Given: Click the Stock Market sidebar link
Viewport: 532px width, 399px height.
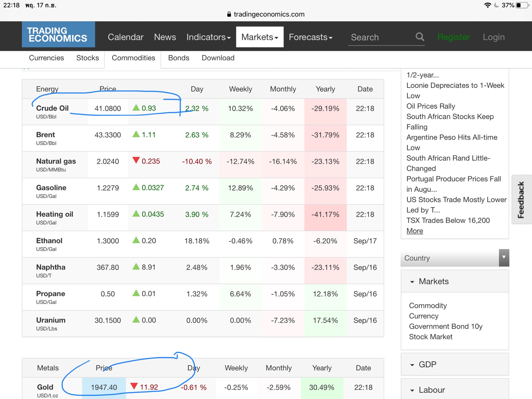Looking at the screenshot, I should pos(431,337).
